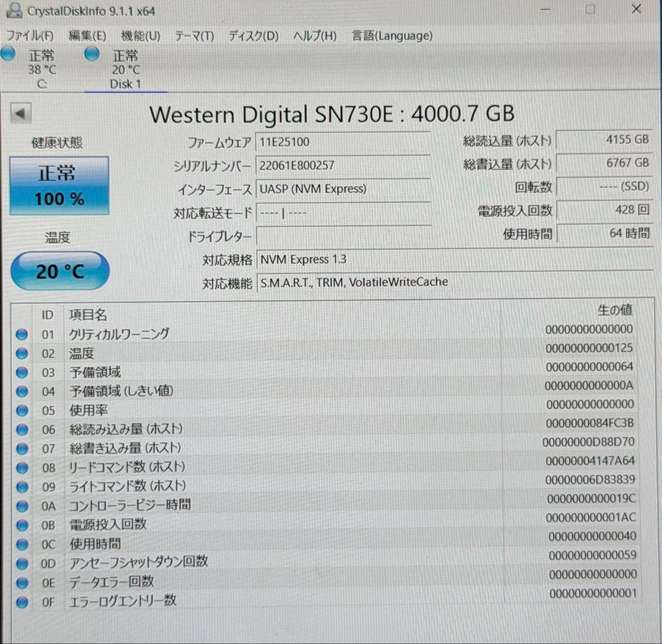Click status orb for 予備領域 (しきい値) row

click(x=22, y=391)
